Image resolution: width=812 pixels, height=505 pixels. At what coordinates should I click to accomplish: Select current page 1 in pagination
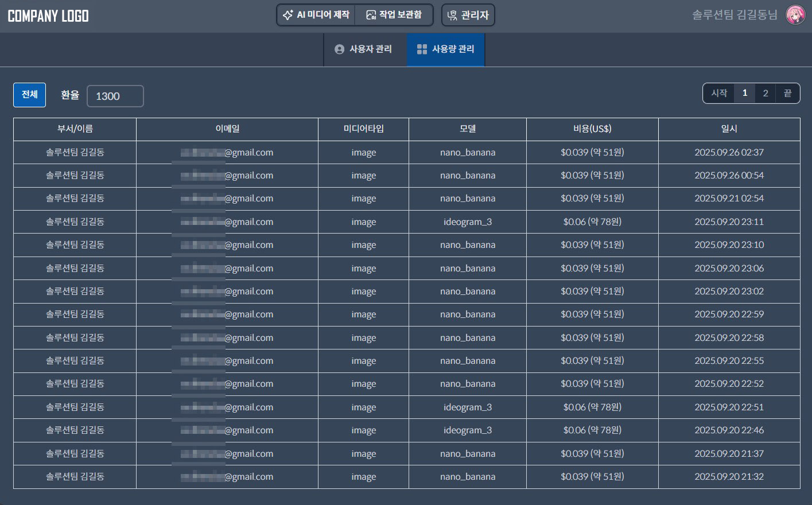click(744, 93)
